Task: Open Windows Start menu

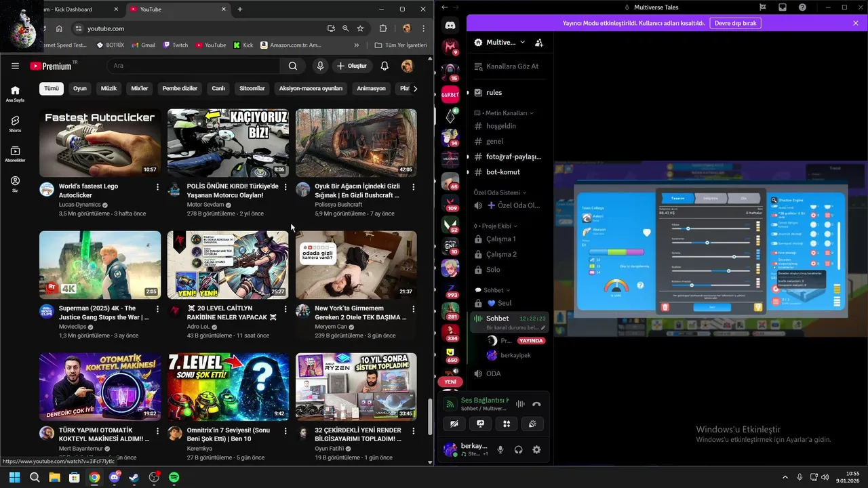Action: [x=15, y=477]
